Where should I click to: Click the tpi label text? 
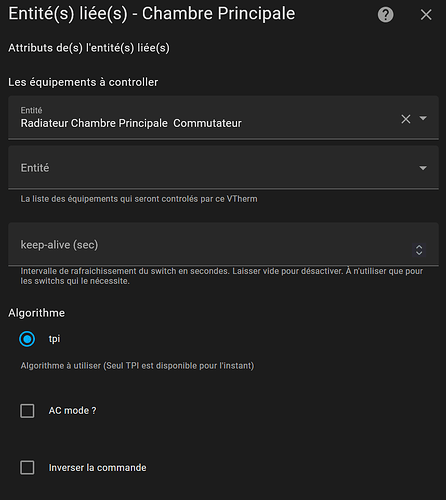[54, 339]
